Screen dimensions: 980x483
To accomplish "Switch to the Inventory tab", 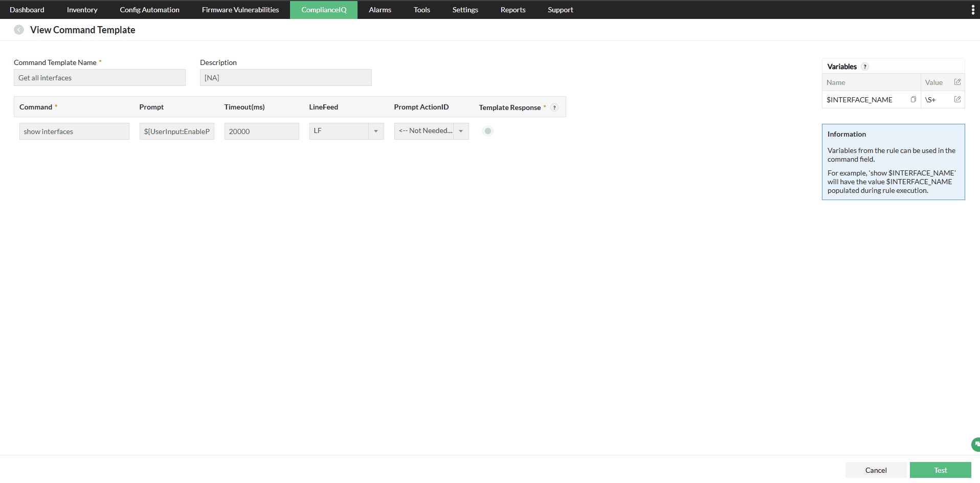I will (x=82, y=9).
